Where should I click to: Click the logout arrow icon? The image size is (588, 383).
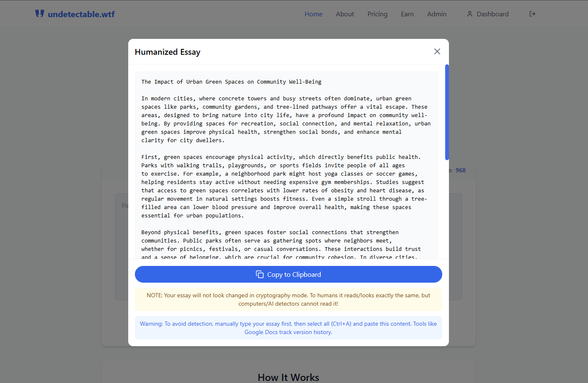(x=532, y=14)
